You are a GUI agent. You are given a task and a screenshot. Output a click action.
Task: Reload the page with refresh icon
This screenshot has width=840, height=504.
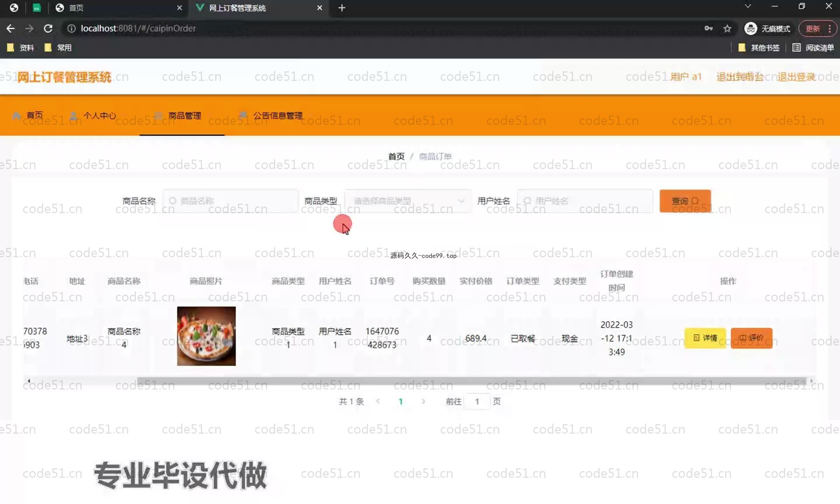[x=48, y=28]
